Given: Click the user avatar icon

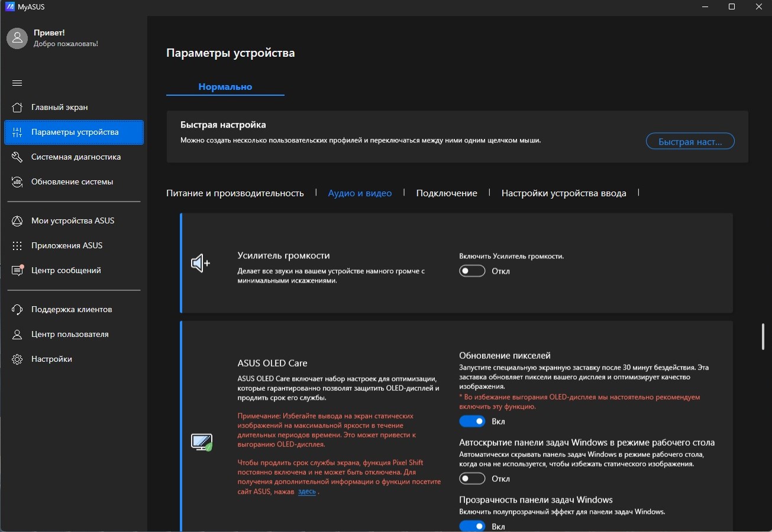Looking at the screenshot, I should tap(17, 38).
